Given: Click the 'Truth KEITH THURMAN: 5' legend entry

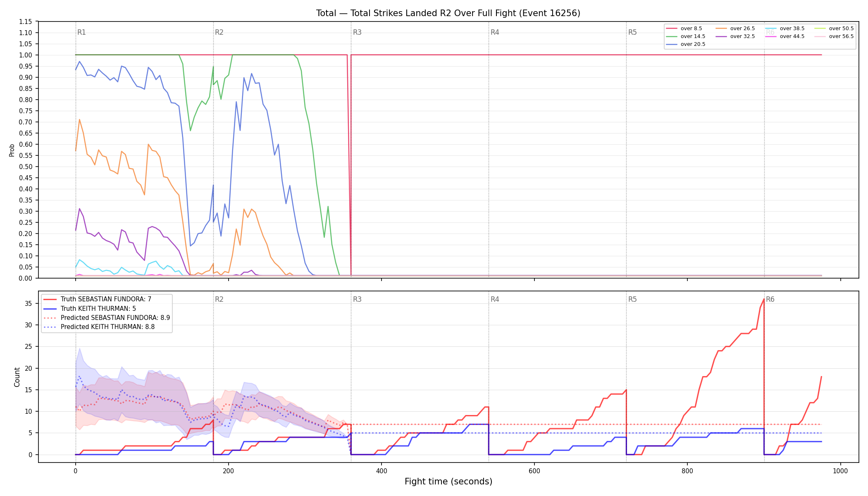Looking at the screenshot, I should (90, 309).
